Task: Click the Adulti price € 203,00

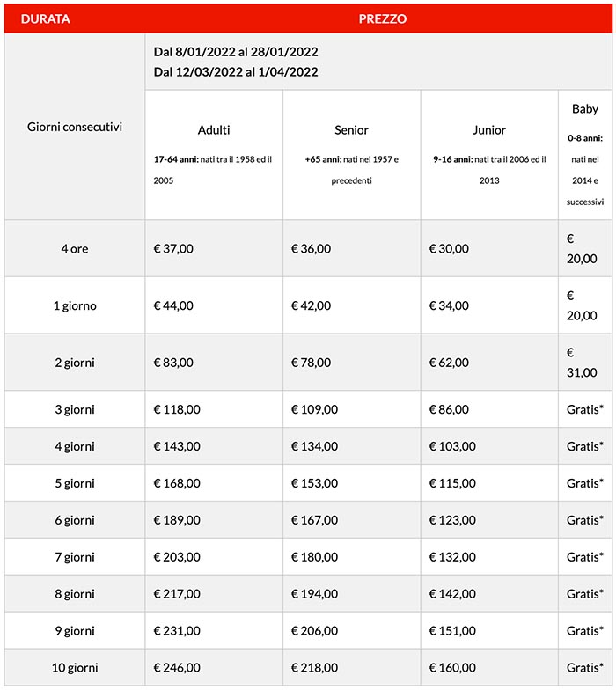Action: point(176,558)
